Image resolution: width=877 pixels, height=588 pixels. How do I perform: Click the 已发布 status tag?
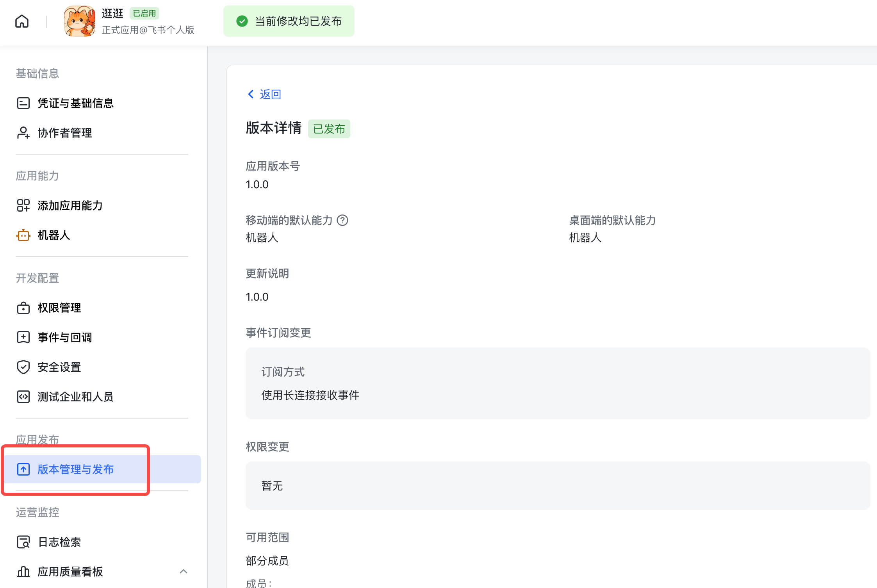point(329,129)
